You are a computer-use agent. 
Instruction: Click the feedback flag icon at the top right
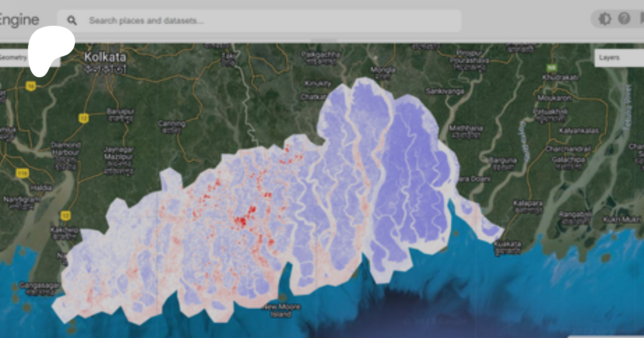641,19
